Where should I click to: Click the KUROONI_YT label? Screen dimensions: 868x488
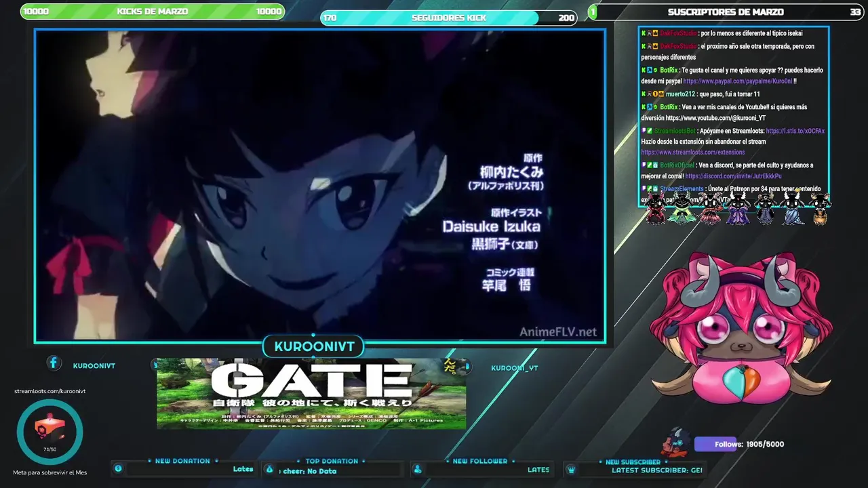click(x=514, y=368)
